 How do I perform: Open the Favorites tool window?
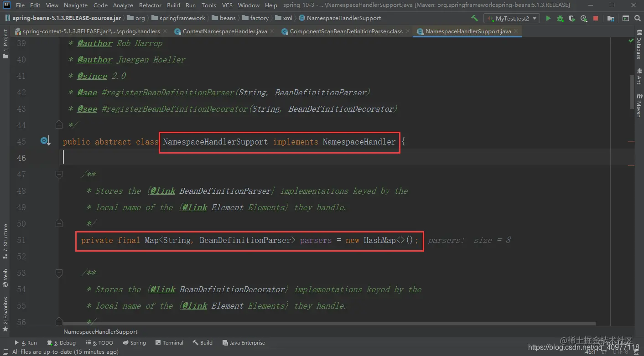click(x=5, y=314)
